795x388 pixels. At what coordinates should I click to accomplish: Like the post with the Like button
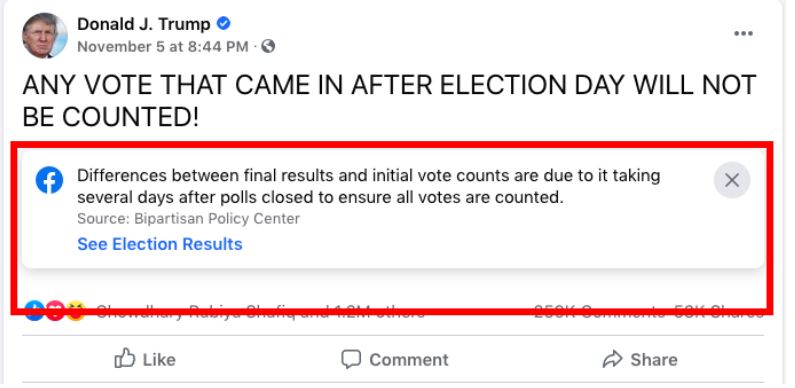145,359
